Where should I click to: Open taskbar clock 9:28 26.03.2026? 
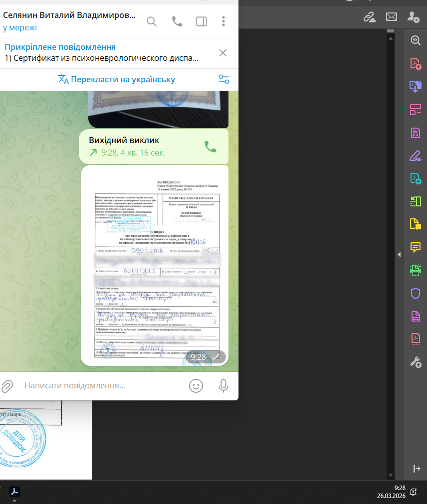coord(391,492)
